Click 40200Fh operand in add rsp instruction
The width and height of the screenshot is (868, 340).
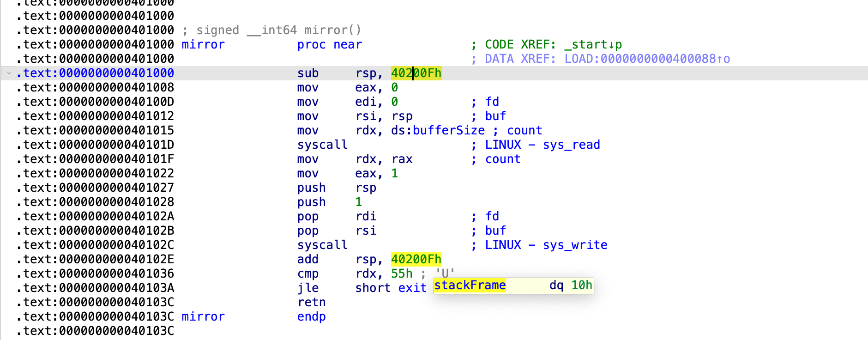pos(416,259)
